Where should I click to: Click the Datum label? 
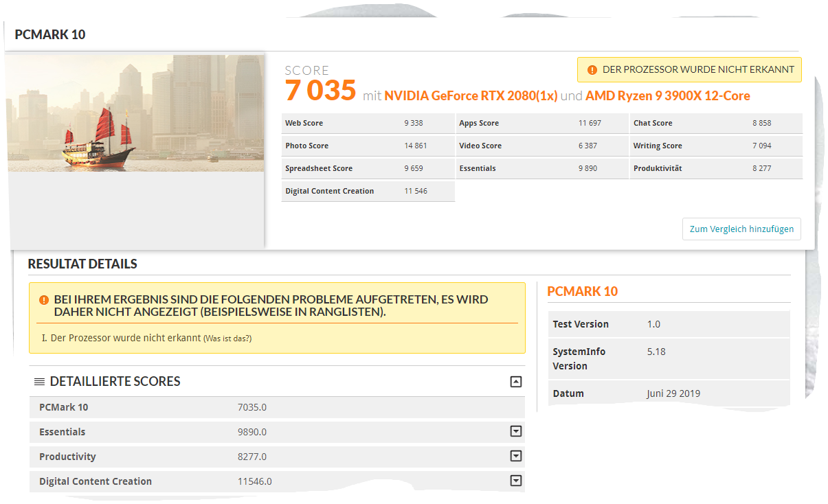pyautogui.click(x=568, y=393)
